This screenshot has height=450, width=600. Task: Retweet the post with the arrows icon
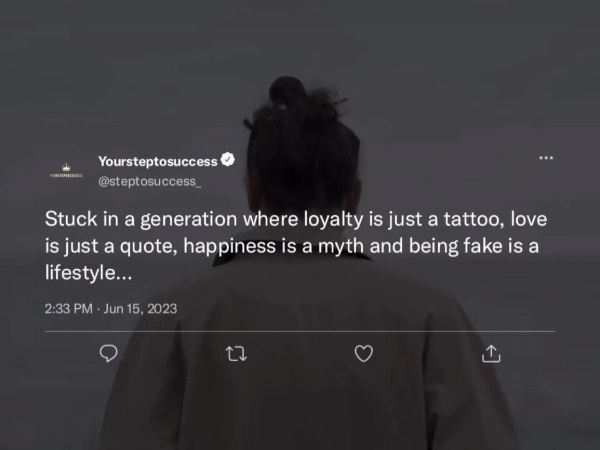pyautogui.click(x=236, y=354)
